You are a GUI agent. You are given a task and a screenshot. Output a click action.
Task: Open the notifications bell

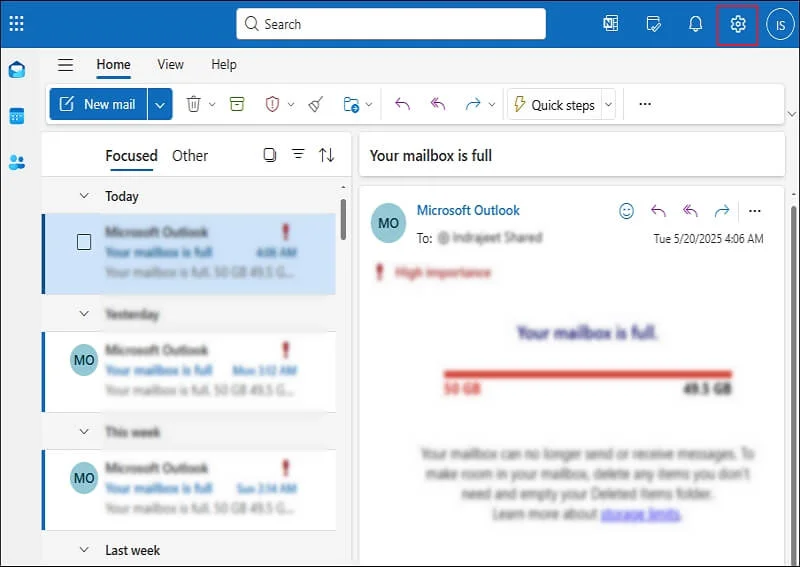click(695, 23)
